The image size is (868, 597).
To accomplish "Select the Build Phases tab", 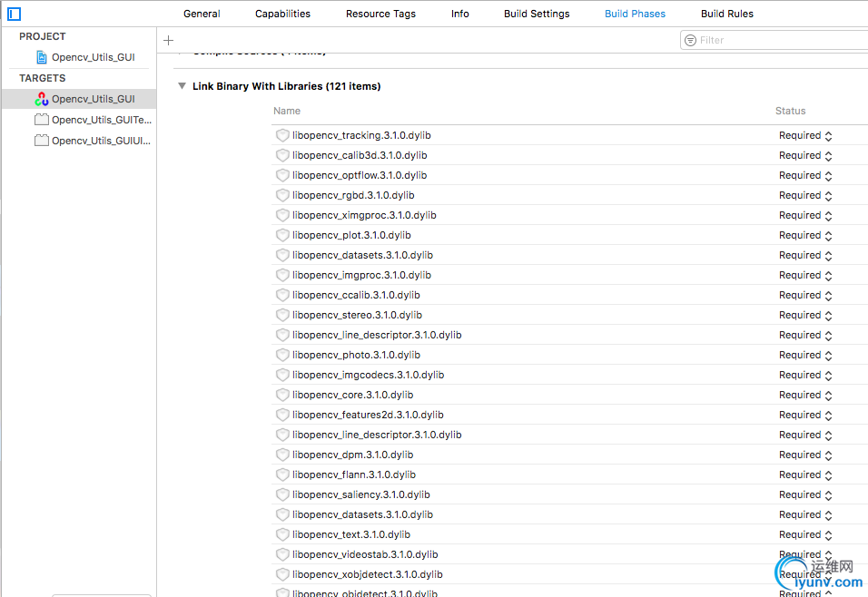I will 635,14.
